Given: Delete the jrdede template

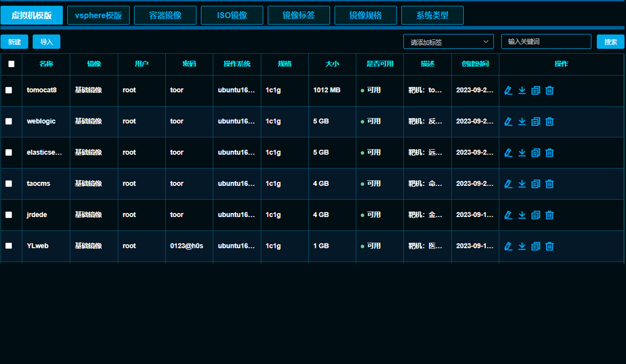Looking at the screenshot, I should [x=549, y=215].
